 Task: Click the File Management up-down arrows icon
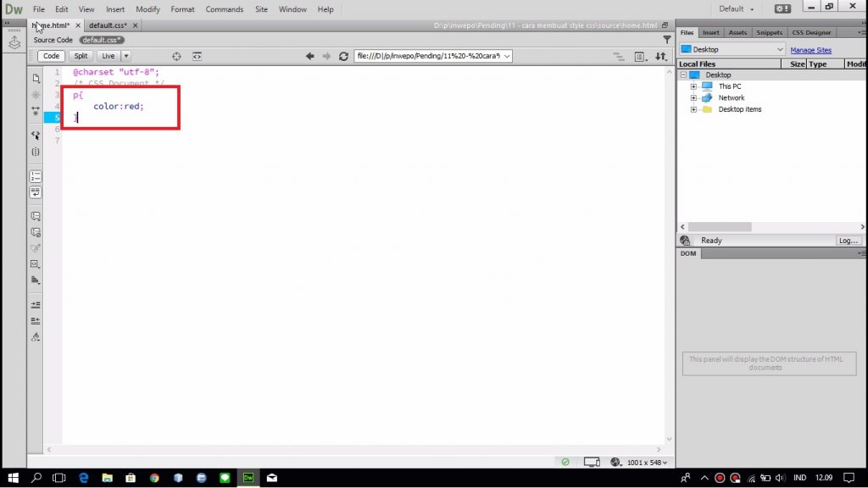(661, 56)
